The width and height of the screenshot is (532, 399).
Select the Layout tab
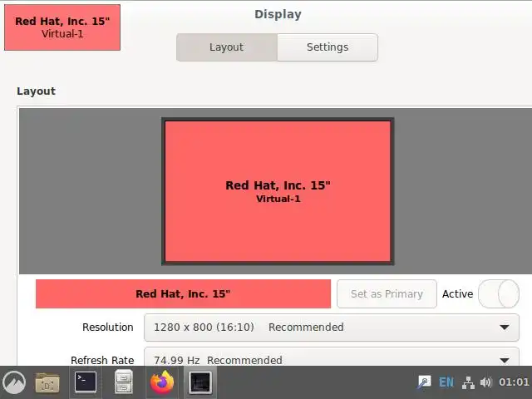click(227, 47)
